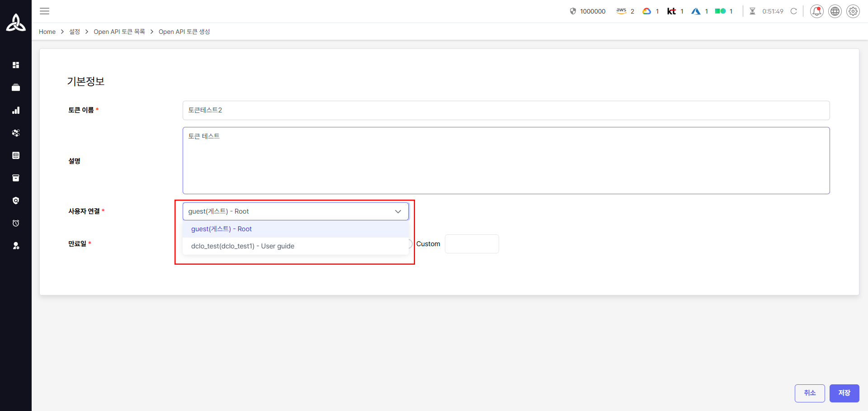Open the archive box sidebar icon
The image size is (868, 411).
click(16, 178)
